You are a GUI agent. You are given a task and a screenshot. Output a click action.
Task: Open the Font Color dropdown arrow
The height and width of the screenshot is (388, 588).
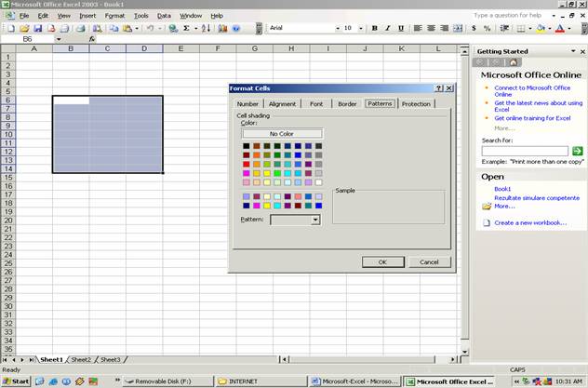pos(568,28)
